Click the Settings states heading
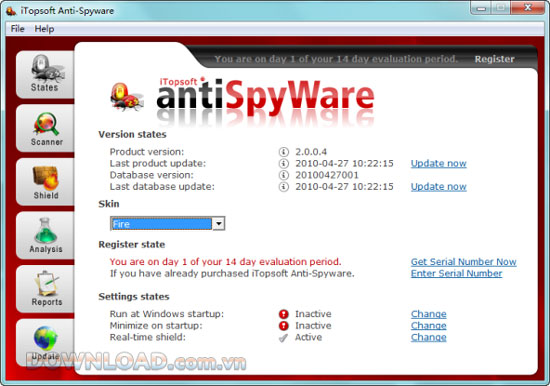This screenshot has width=550, height=386. click(x=134, y=297)
